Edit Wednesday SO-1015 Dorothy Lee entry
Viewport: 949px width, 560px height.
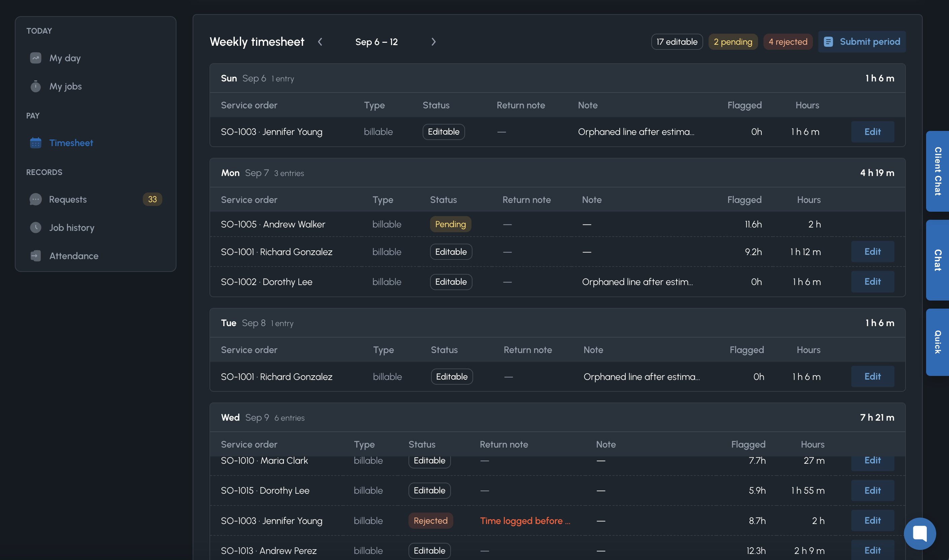tap(872, 491)
